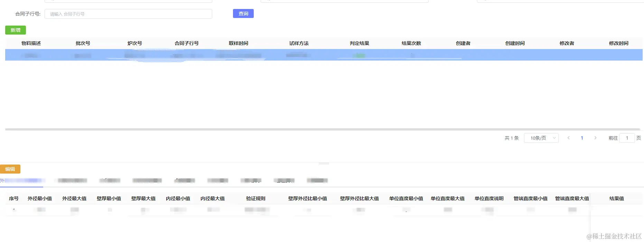Click the 壁厚最大值 column header
Image resolution: width=644 pixels, height=242 pixels.
143,198
